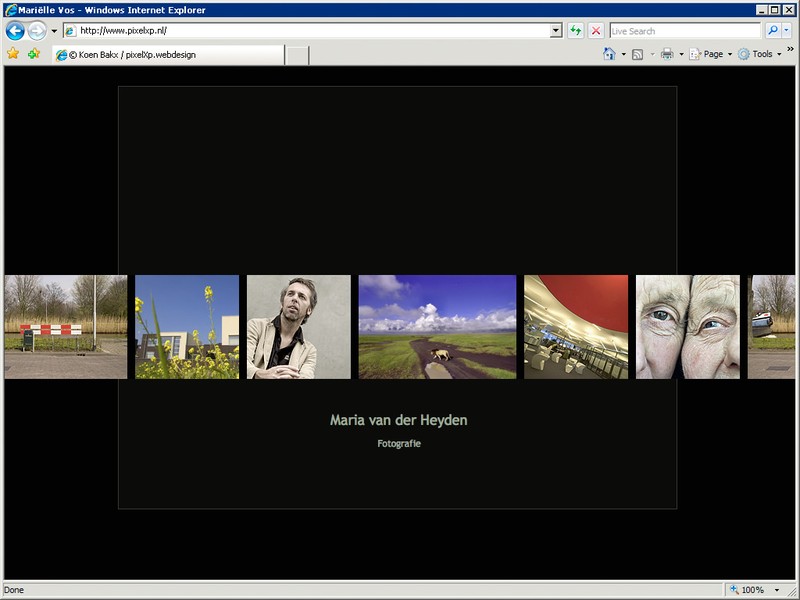Open the old couple's faces thumbnail
The image size is (800, 600).
pyautogui.click(x=688, y=327)
